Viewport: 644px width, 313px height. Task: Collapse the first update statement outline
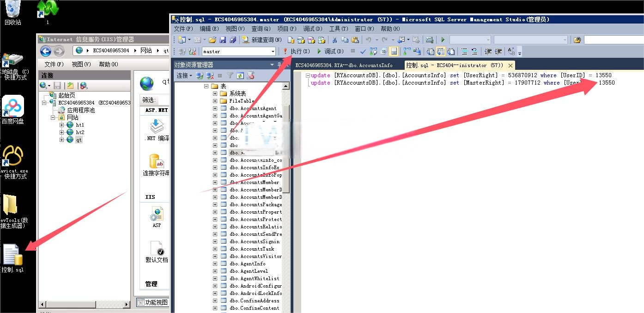point(308,75)
